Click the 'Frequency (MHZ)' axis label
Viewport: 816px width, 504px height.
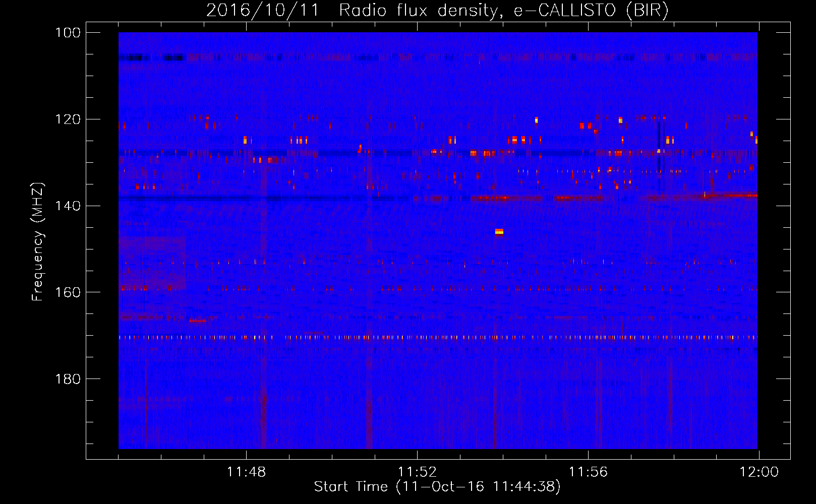point(38,242)
